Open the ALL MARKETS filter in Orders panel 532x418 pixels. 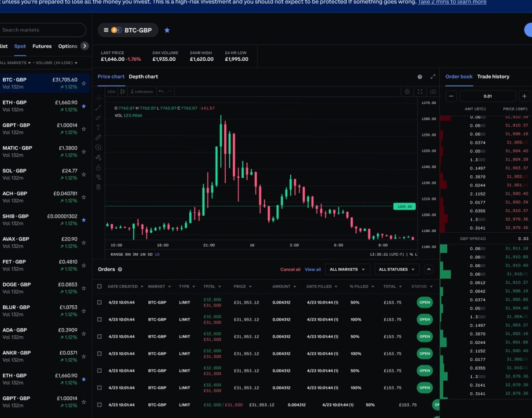(x=348, y=269)
